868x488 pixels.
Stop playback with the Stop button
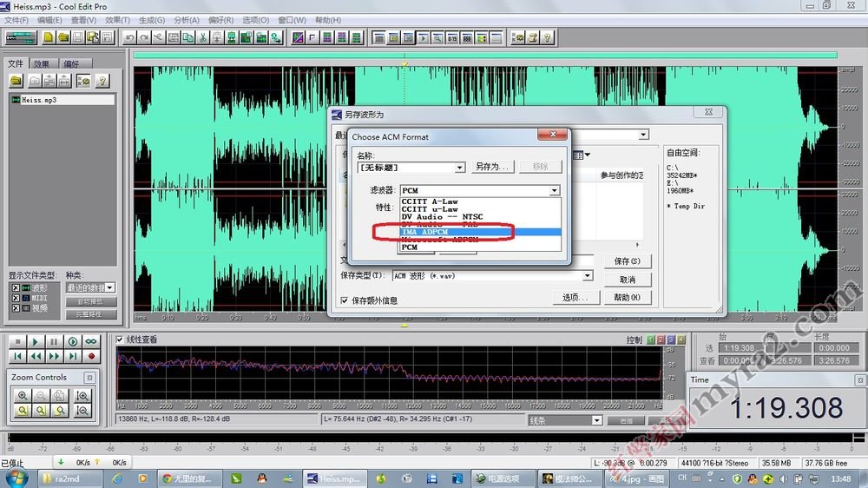tap(17, 342)
